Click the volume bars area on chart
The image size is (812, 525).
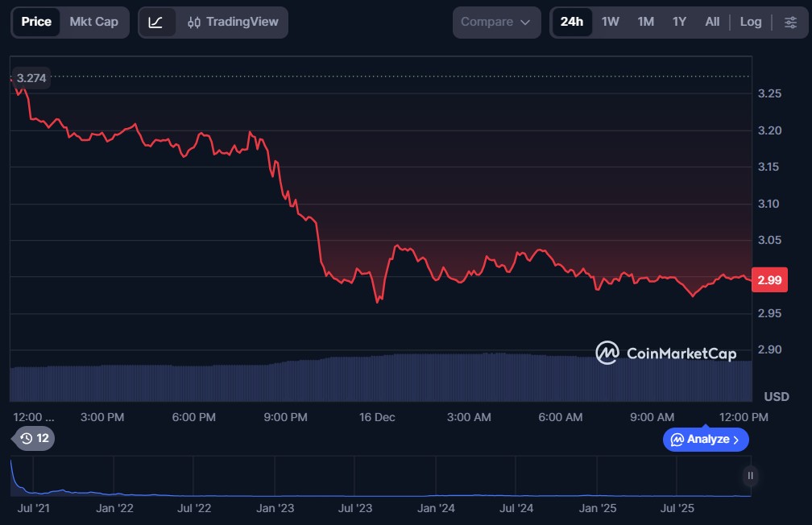[379, 378]
